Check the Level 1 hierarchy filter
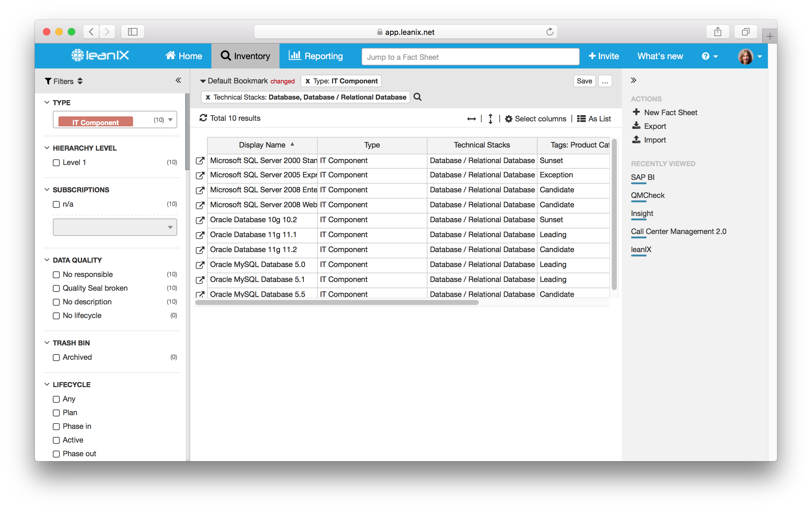Viewport: 812px width, 511px height. pos(56,162)
